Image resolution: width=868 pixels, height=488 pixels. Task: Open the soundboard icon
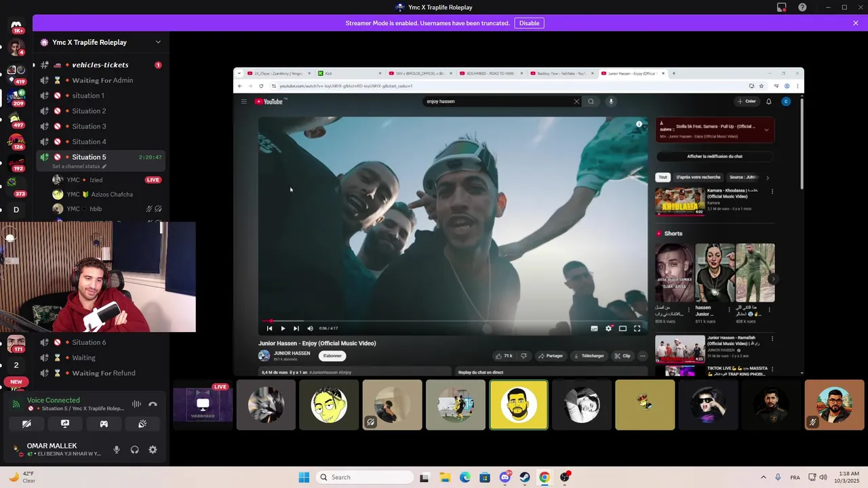142,424
